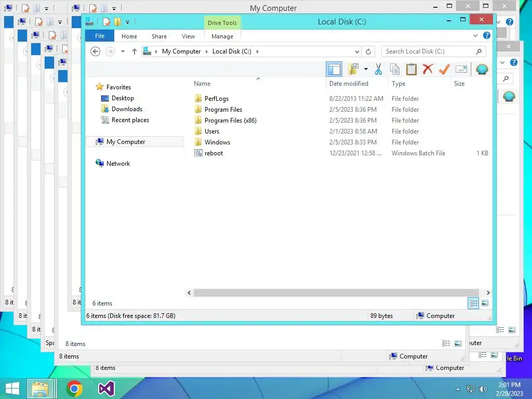The width and height of the screenshot is (532, 399).
Task: Click the New folder quick access icon
Action: (117, 22)
